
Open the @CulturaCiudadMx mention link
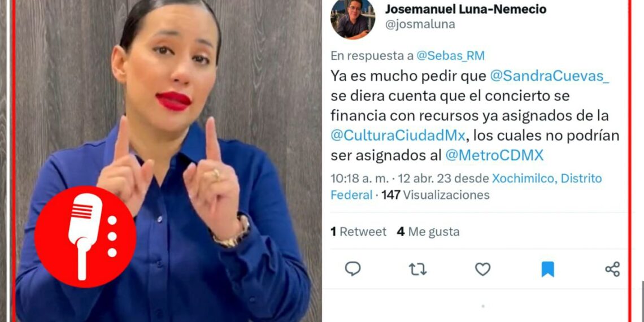click(398, 136)
